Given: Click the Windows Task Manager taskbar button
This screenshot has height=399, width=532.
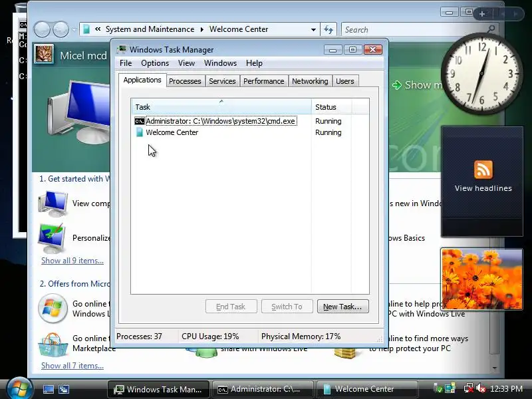Looking at the screenshot, I should (x=159, y=389).
